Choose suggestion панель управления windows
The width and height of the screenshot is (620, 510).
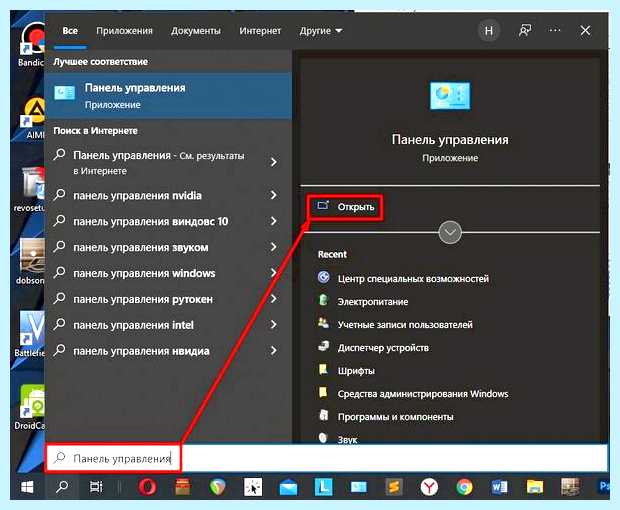point(144,273)
